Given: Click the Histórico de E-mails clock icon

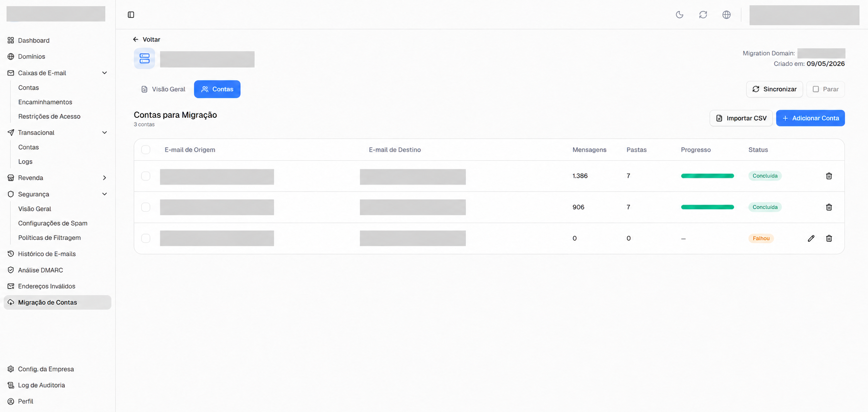Looking at the screenshot, I should coord(11,254).
